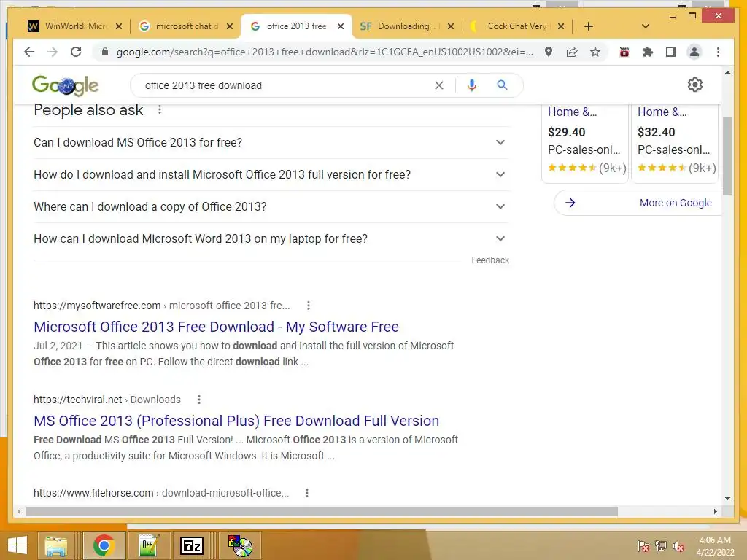Click the browser forward arrow
Viewport: 747px width, 560px height.
53,52
